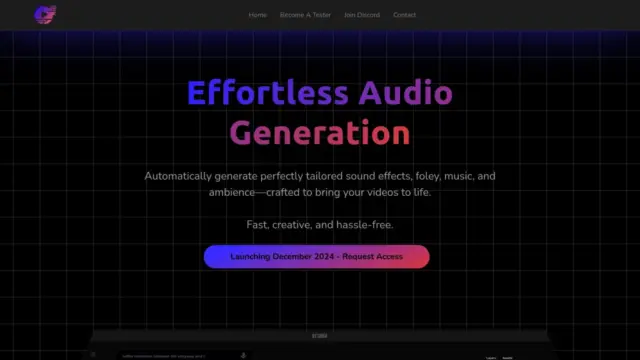
Task: Open the Home nav link
Action: pyautogui.click(x=258, y=15)
